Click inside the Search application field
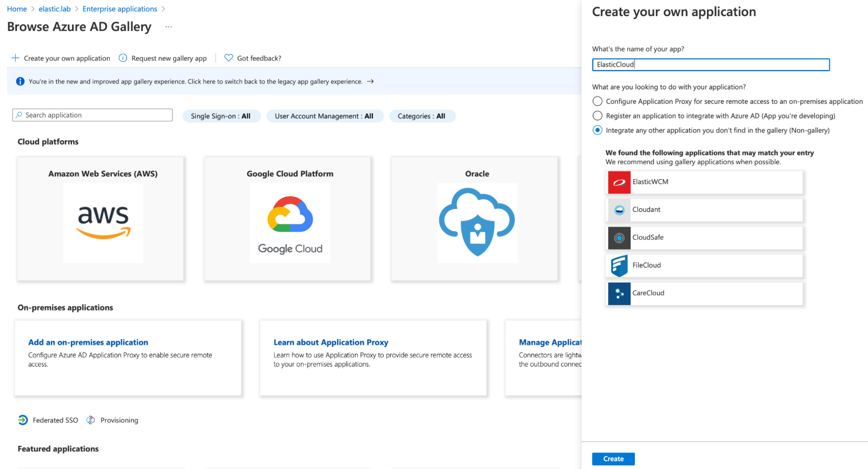 point(92,115)
